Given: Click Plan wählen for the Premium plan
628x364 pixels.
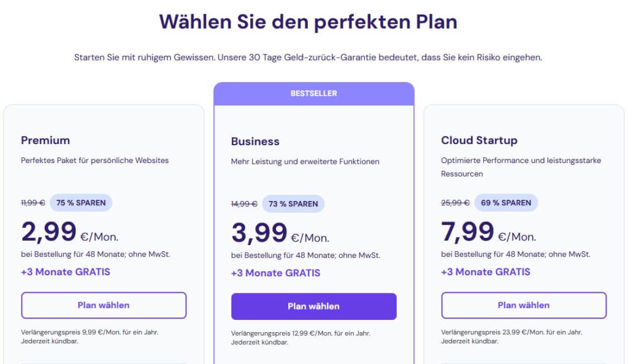Looking at the screenshot, I should tap(104, 305).
